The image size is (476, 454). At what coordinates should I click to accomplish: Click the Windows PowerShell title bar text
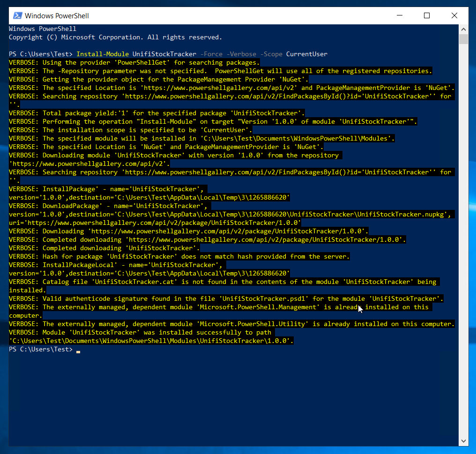point(57,15)
